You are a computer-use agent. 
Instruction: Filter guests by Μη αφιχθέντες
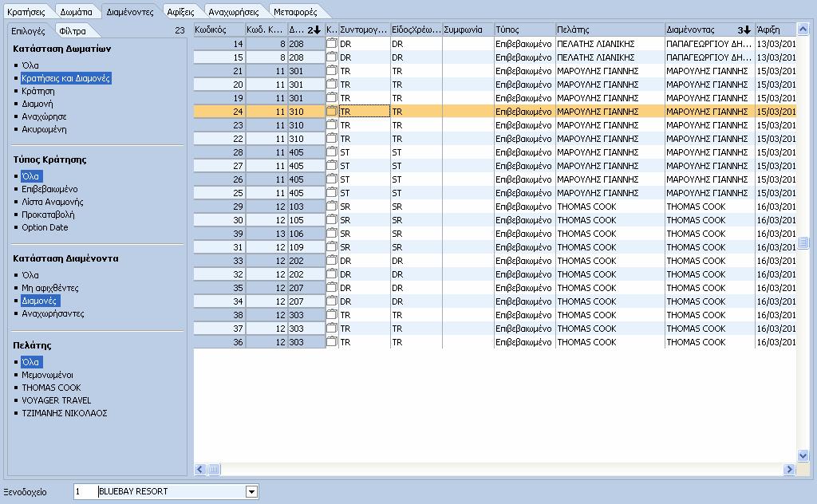50,287
